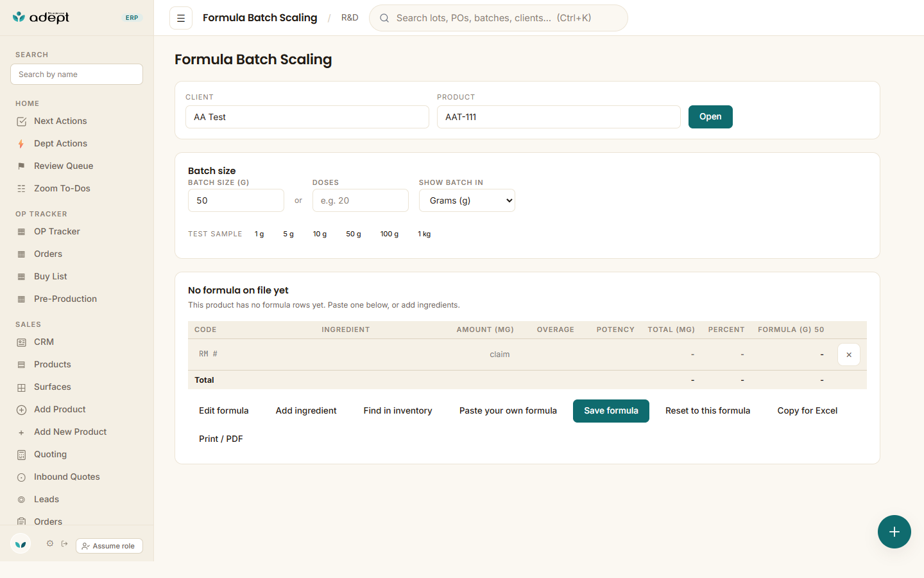Screen dimensions: 924x578
Task: Click Edit formula
Action: point(224,411)
